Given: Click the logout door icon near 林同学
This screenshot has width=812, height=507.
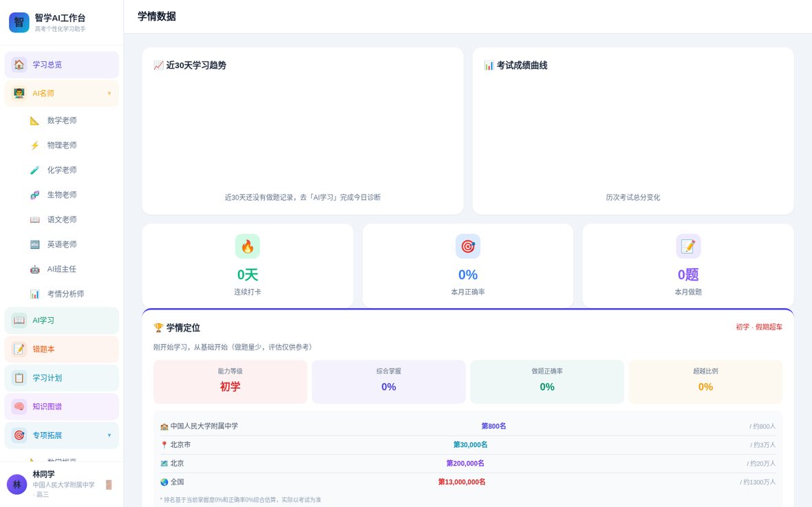Looking at the screenshot, I should (109, 485).
